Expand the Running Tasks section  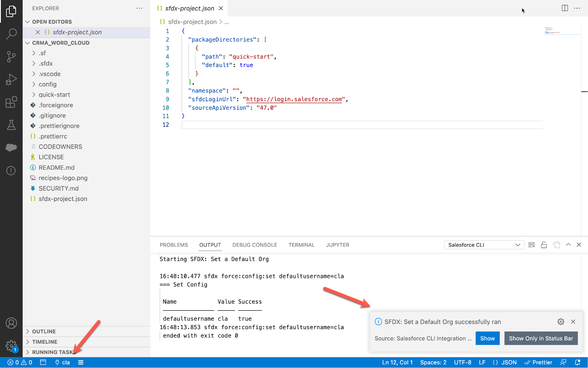86,352
